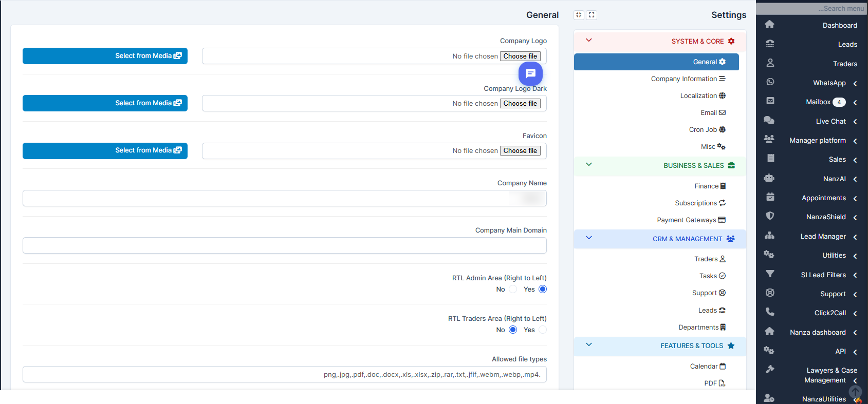
Task: Click Select from Media for Company Logo
Action: 105,56
